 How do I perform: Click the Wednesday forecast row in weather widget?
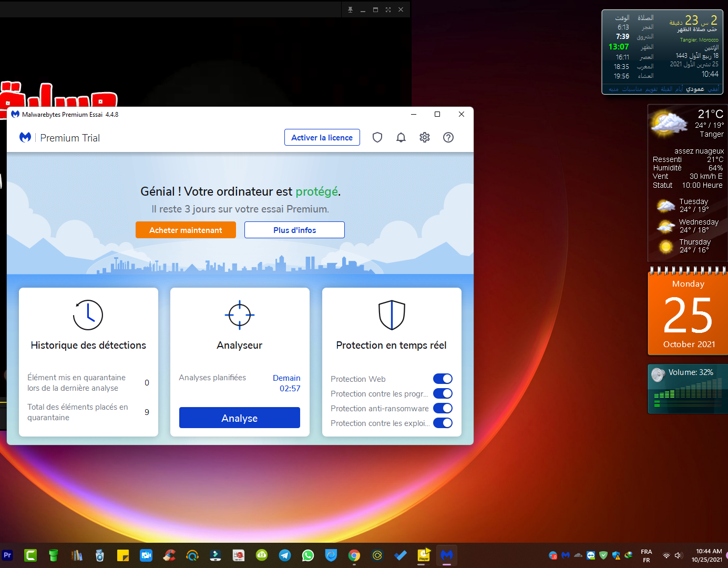[x=688, y=226]
